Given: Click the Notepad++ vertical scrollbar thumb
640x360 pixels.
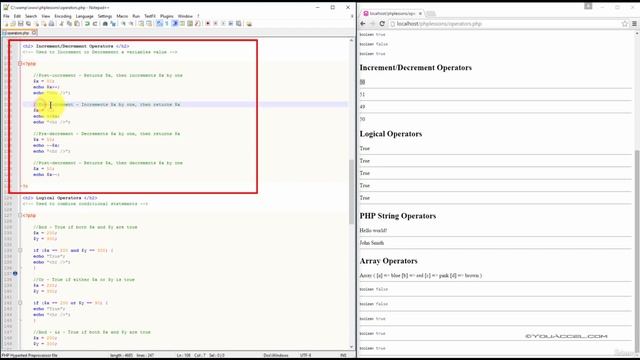Looking at the screenshot, I should [x=351, y=192].
